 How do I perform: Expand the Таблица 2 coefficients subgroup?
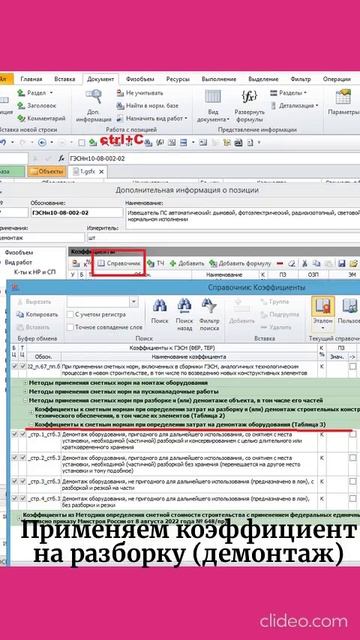[x=31, y=412]
